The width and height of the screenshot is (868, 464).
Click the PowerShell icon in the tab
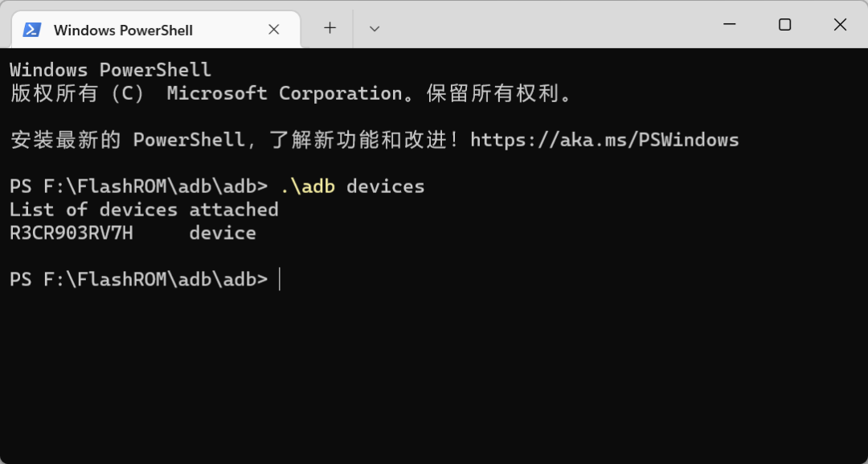pyautogui.click(x=32, y=30)
